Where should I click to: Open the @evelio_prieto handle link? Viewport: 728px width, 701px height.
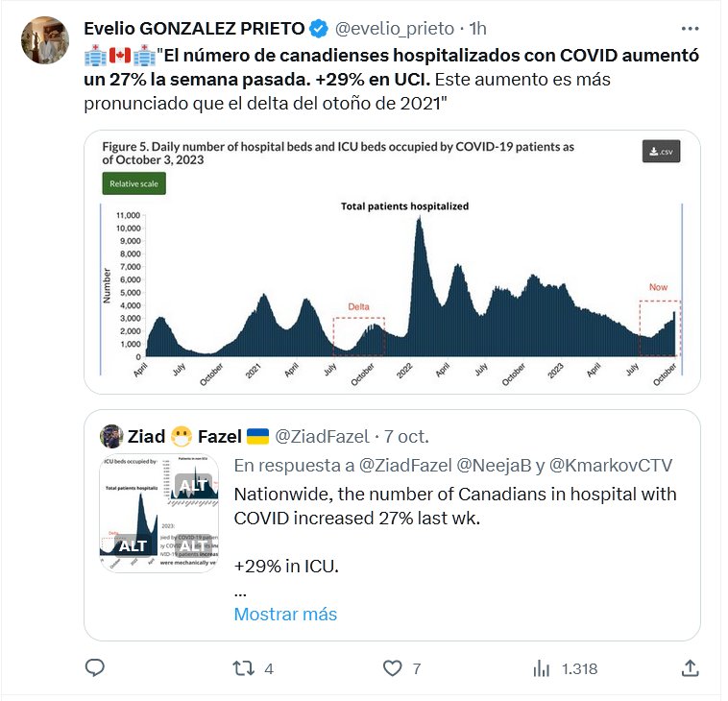(395, 29)
